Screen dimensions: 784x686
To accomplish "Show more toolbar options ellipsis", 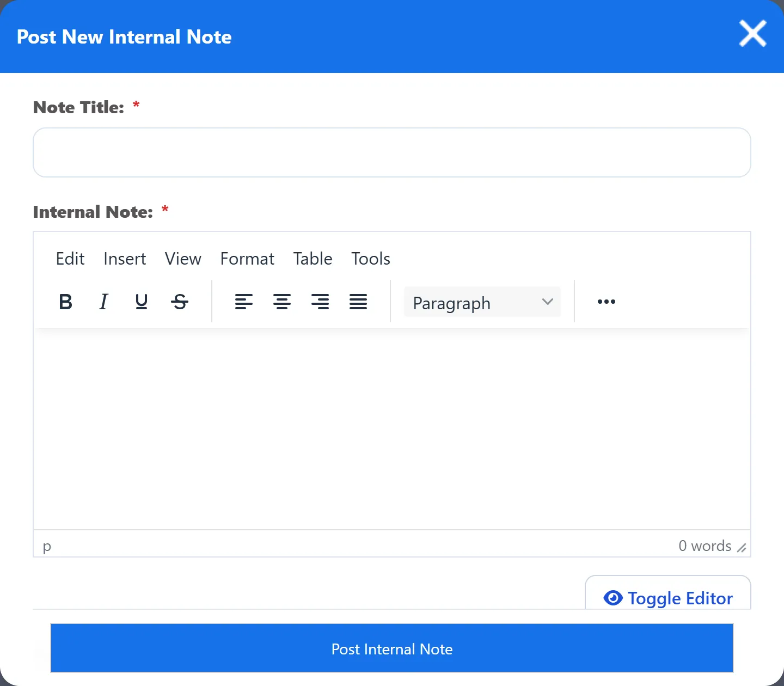I will pyautogui.click(x=607, y=302).
